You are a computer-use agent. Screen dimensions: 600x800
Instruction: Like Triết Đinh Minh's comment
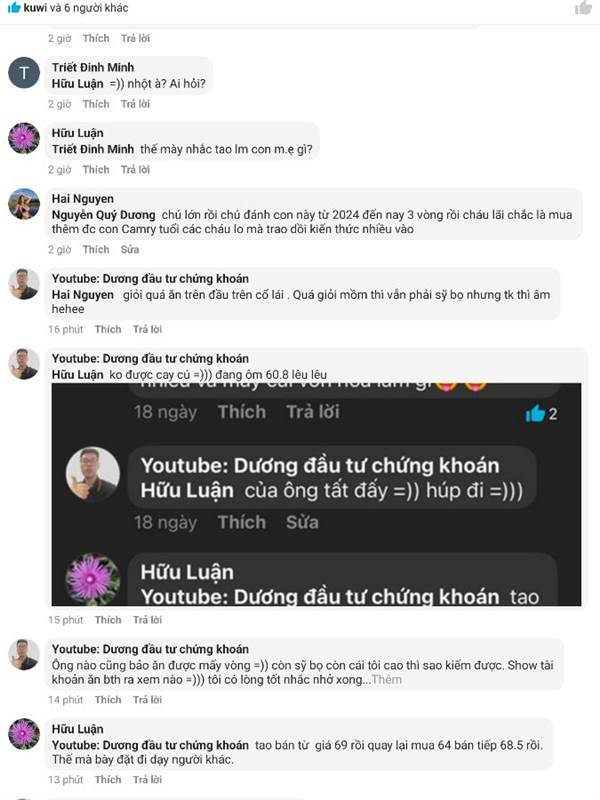tap(96, 104)
